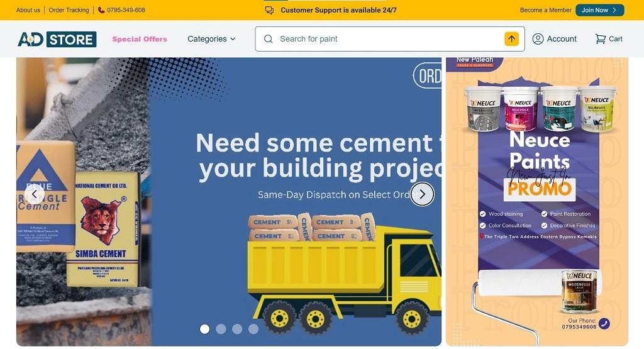The width and height of the screenshot is (644, 349).
Task: Click the blue phone call icon on promo
Action: tap(604, 324)
